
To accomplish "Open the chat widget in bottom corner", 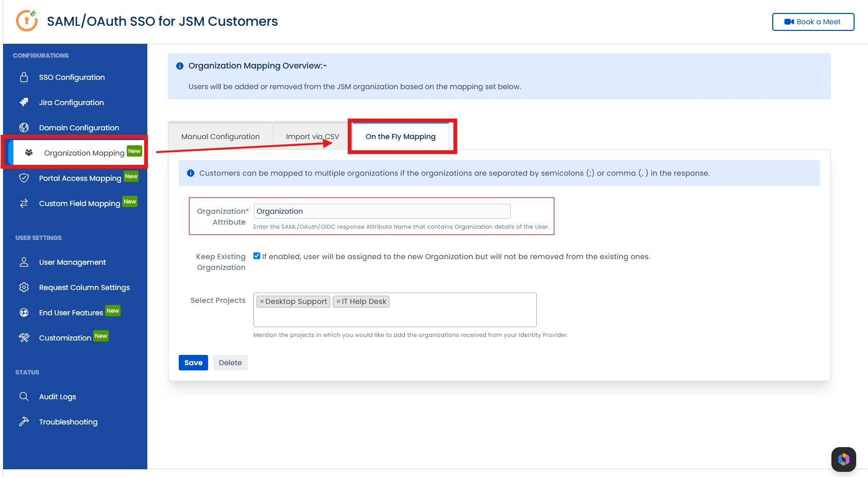I will click(843, 459).
